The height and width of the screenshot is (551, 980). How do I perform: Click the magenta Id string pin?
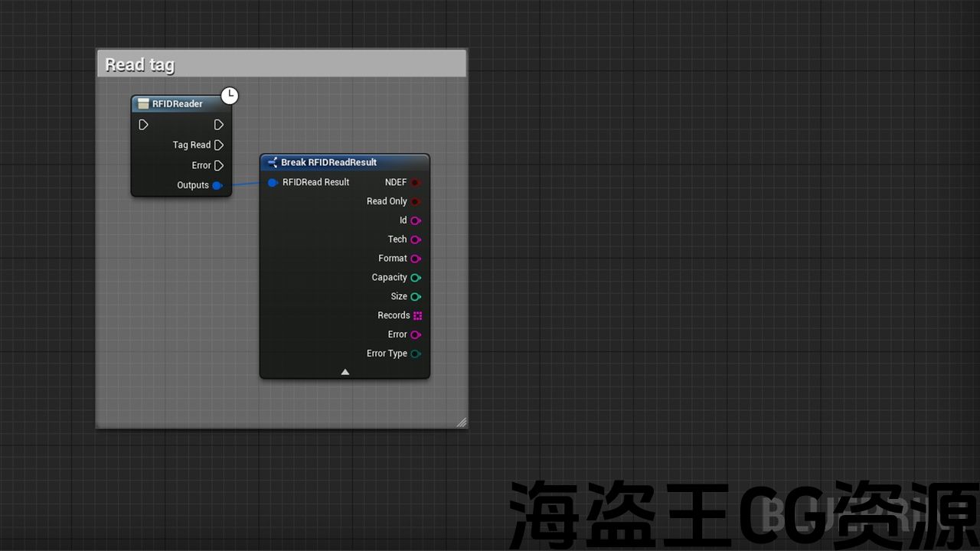point(415,220)
